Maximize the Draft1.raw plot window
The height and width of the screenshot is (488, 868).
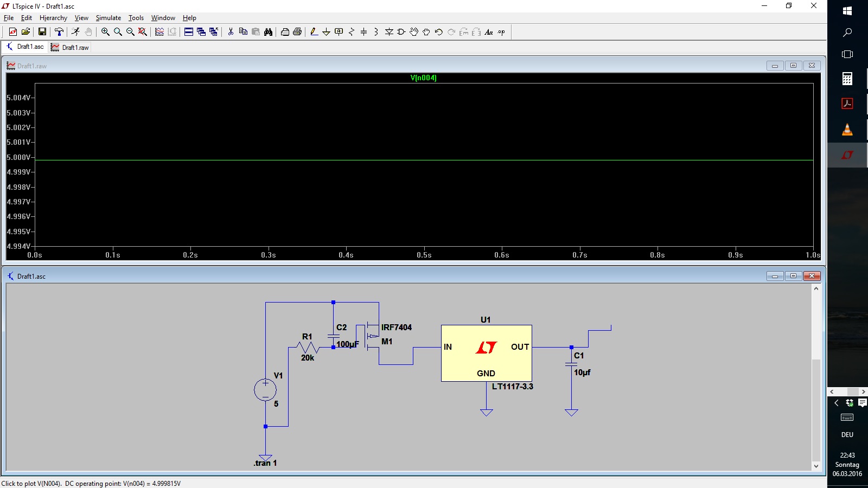(x=793, y=66)
